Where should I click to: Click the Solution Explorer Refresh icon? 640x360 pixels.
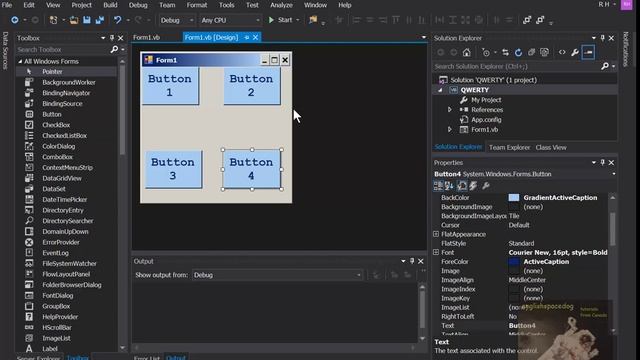pos(518,52)
